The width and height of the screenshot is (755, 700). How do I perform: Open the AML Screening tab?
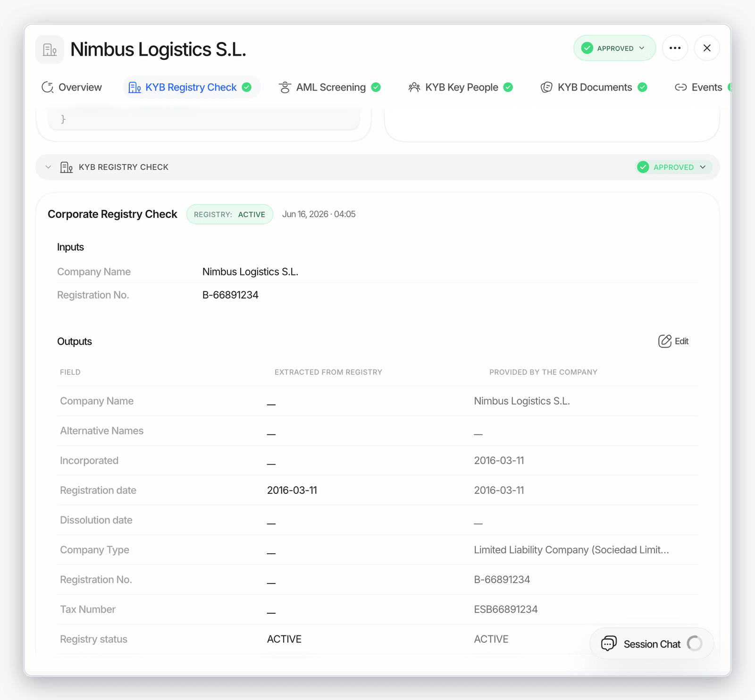(x=330, y=87)
